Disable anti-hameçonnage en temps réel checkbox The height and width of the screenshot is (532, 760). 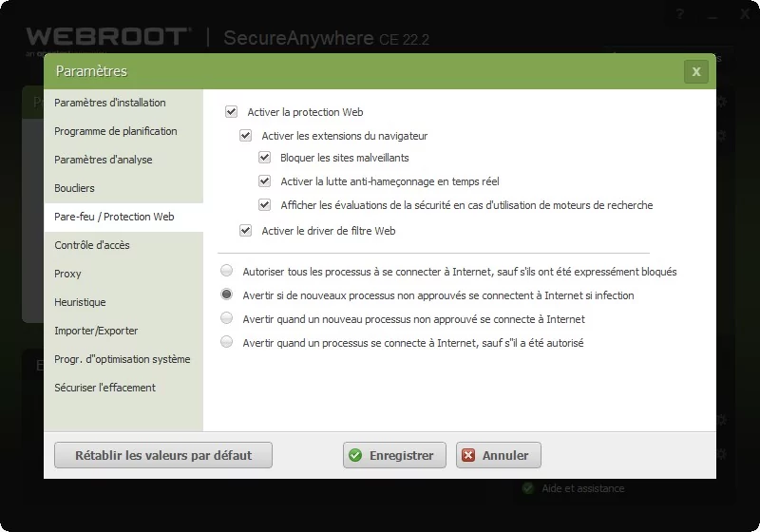[x=265, y=181]
